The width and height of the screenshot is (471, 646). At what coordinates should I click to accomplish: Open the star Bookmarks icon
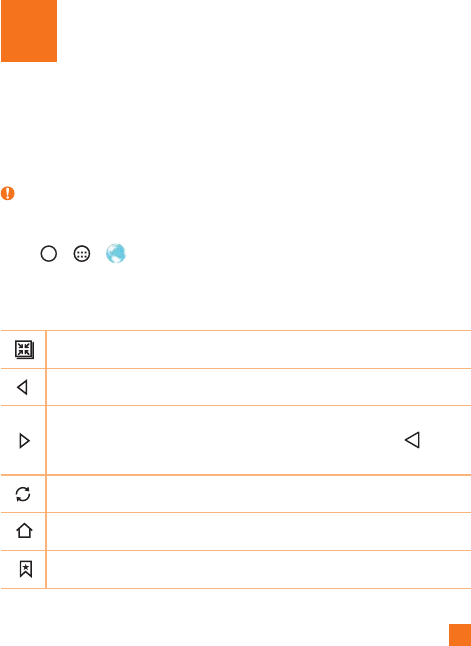coord(26,569)
